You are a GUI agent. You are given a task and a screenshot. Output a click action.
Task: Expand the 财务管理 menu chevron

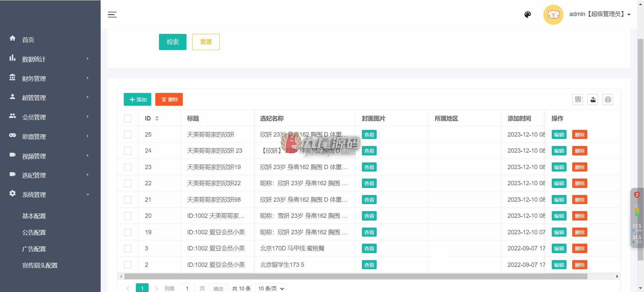(x=88, y=78)
